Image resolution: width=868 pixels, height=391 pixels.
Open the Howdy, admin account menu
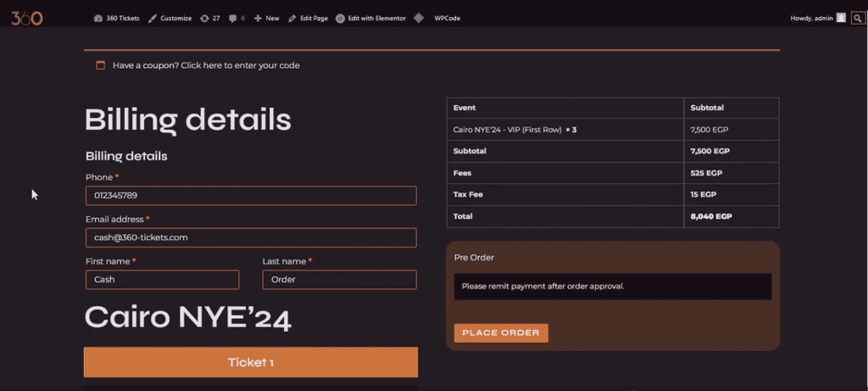click(818, 19)
